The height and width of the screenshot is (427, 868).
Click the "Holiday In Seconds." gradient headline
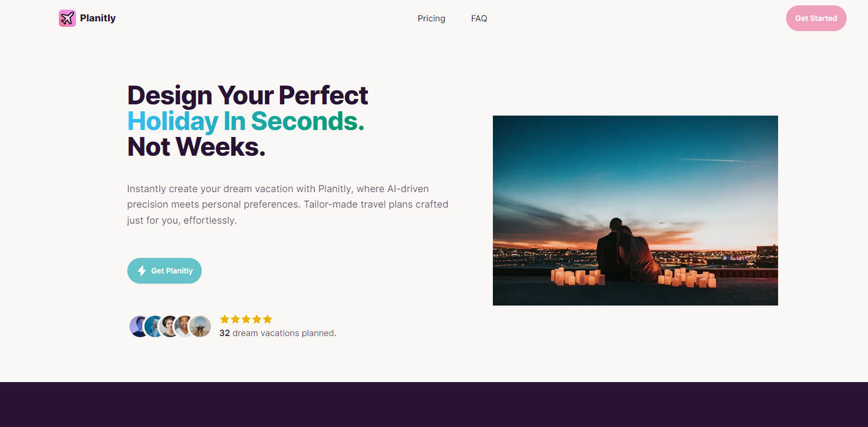click(x=246, y=121)
